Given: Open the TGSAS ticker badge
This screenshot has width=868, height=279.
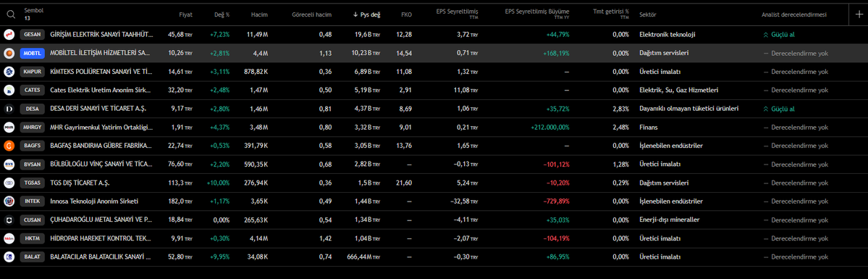Looking at the screenshot, I should (32, 183).
